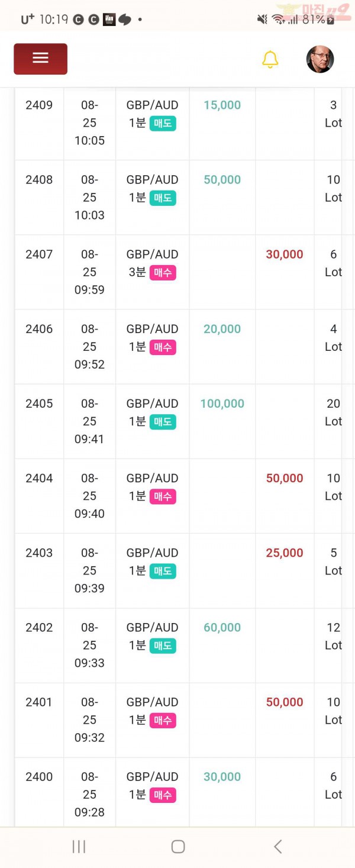355x868 pixels.
Task: Tap the yellow notification bell
Action: point(270,59)
